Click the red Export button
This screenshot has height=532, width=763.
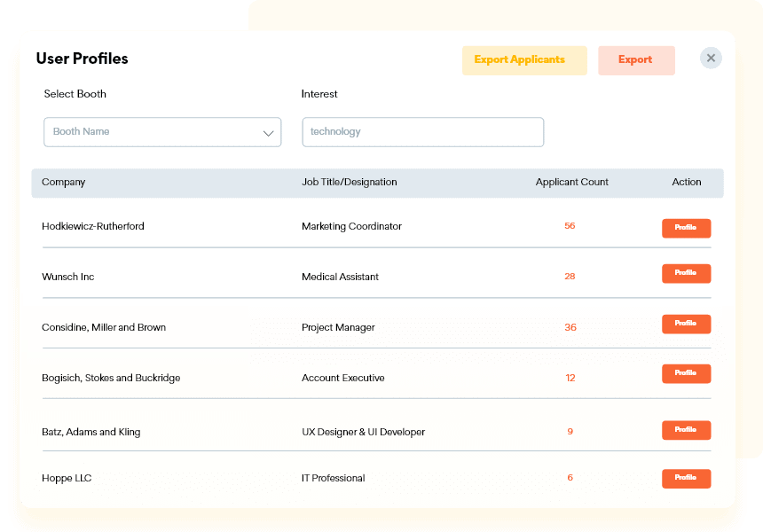[x=636, y=60]
